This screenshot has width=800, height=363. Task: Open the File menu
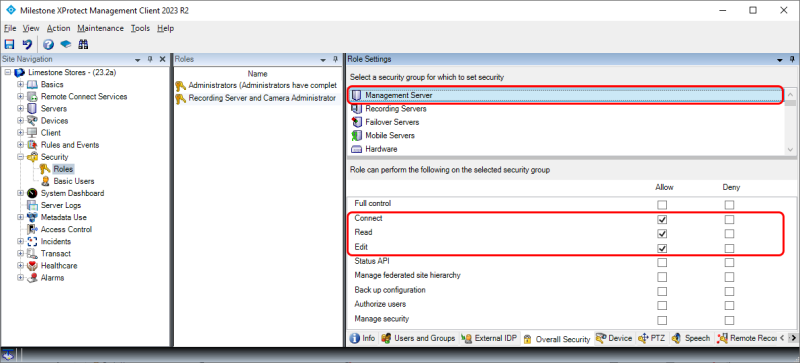pyautogui.click(x=10, y=29)
